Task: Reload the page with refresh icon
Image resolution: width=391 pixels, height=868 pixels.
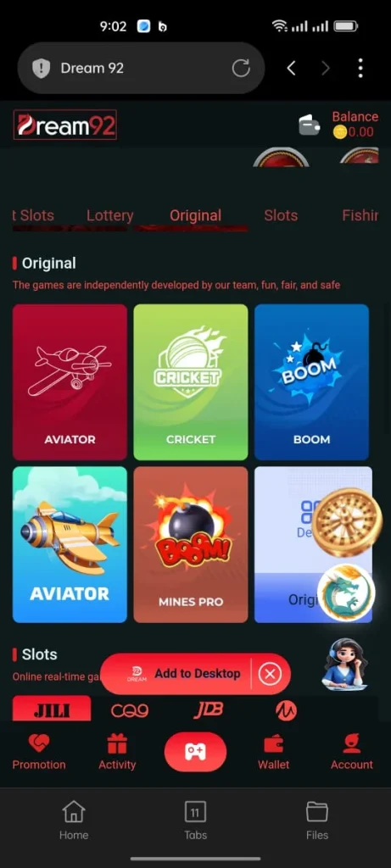Action: click(241, 69)
